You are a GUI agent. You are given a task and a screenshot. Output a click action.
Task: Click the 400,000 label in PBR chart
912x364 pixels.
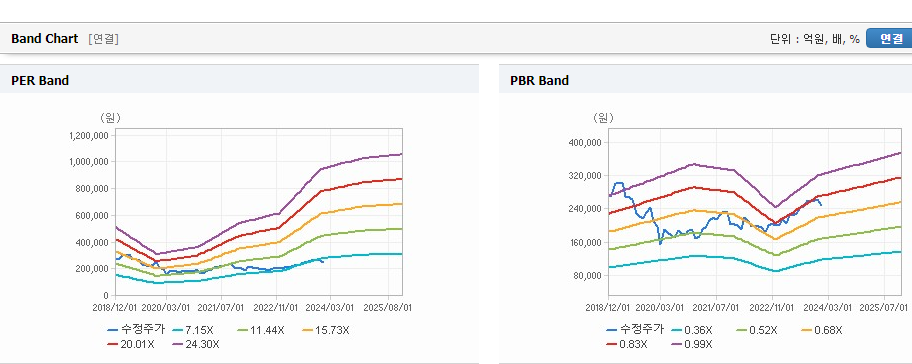pos(586,142)
